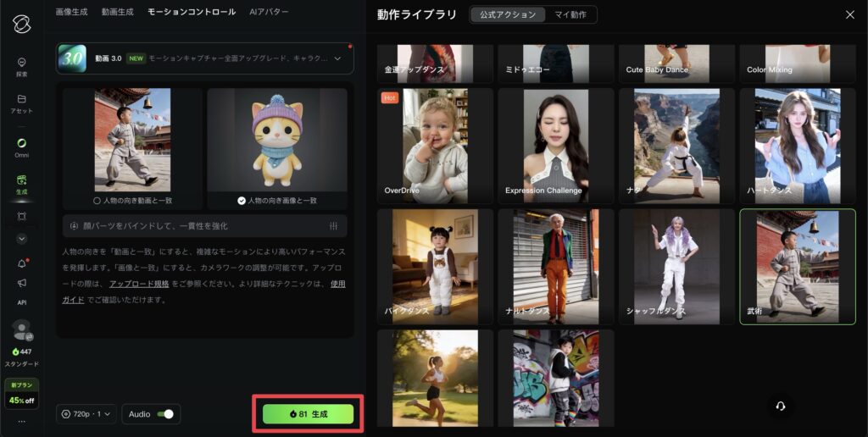Image resolution: width=868 pixels, height=437 pixels.
Task: Select the OverDrive baby motion thumbnail
Action: [436, 145]
